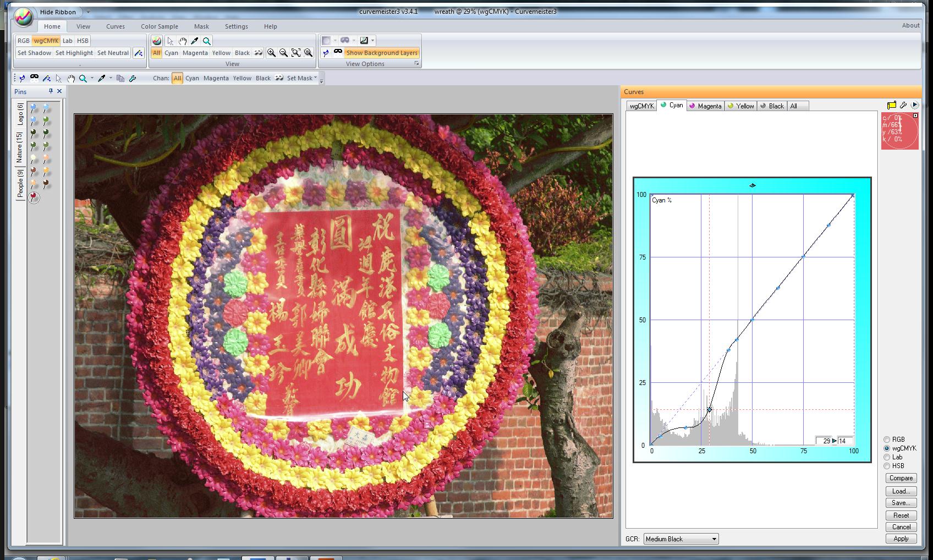The width and height of the screenshot is (933, 560).
Task: Click the Apply button
Action: click(901, 539)
